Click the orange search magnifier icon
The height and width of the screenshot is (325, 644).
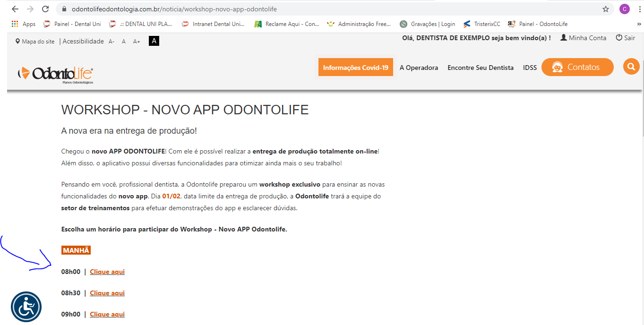click(631, 67)
